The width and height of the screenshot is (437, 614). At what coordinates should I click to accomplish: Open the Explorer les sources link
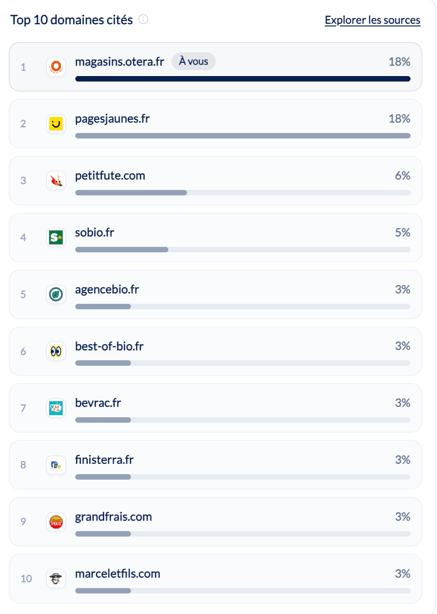coord(372,20)
